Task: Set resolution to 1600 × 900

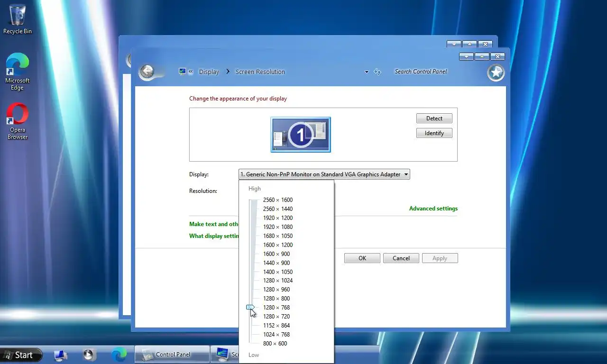Action: [x=276, y=254]
